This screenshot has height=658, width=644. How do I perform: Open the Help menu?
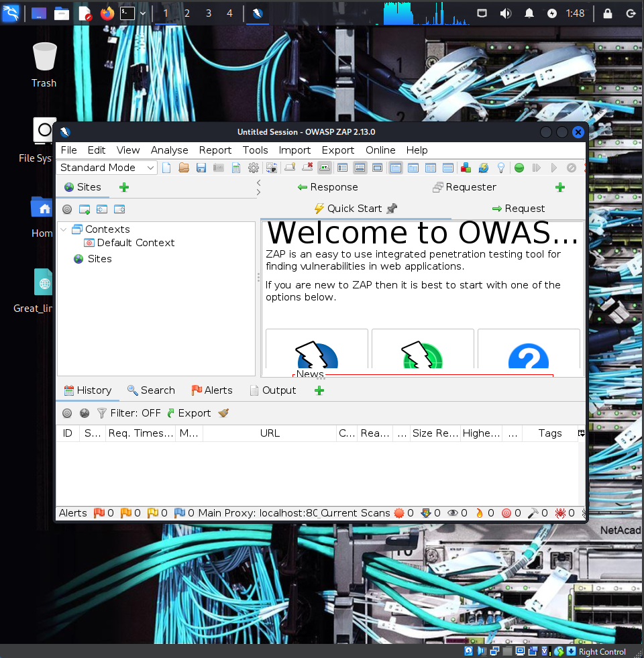(x=417, y=150)
